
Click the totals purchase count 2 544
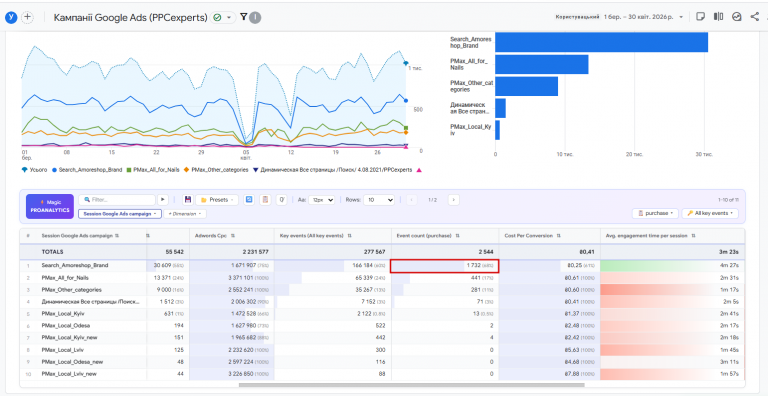coord(486,252)
